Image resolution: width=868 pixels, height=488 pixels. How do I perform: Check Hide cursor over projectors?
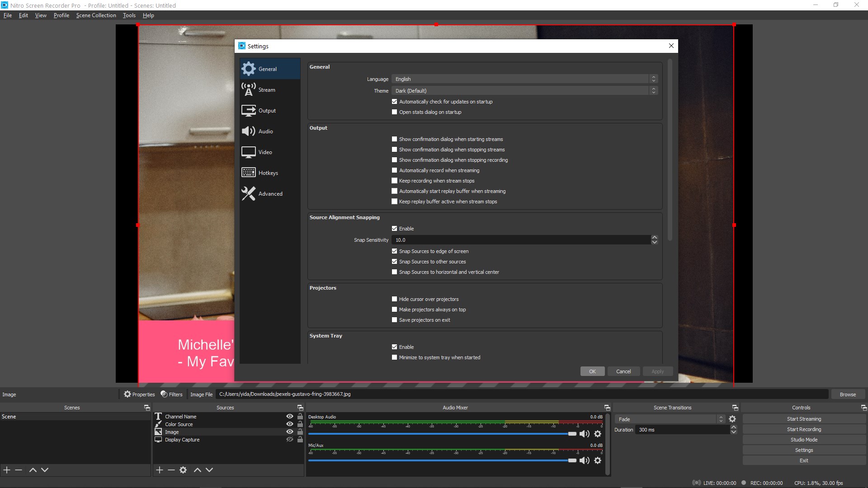394,299
